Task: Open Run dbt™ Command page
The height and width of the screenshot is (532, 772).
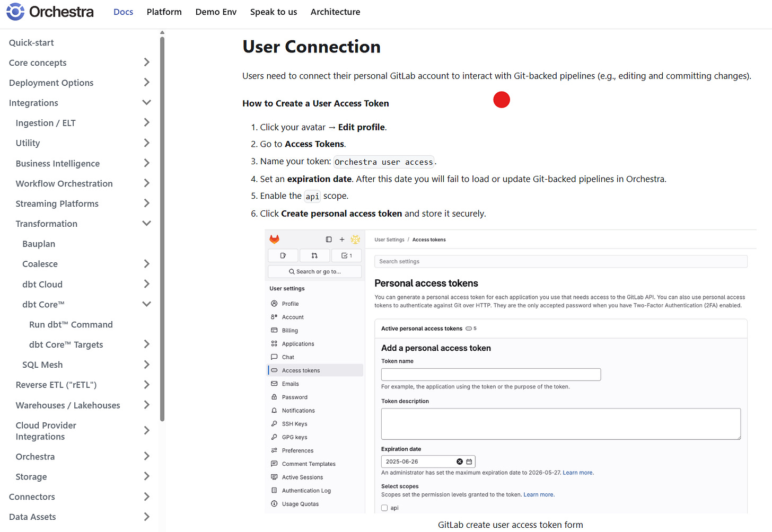Action: point(71,324)
